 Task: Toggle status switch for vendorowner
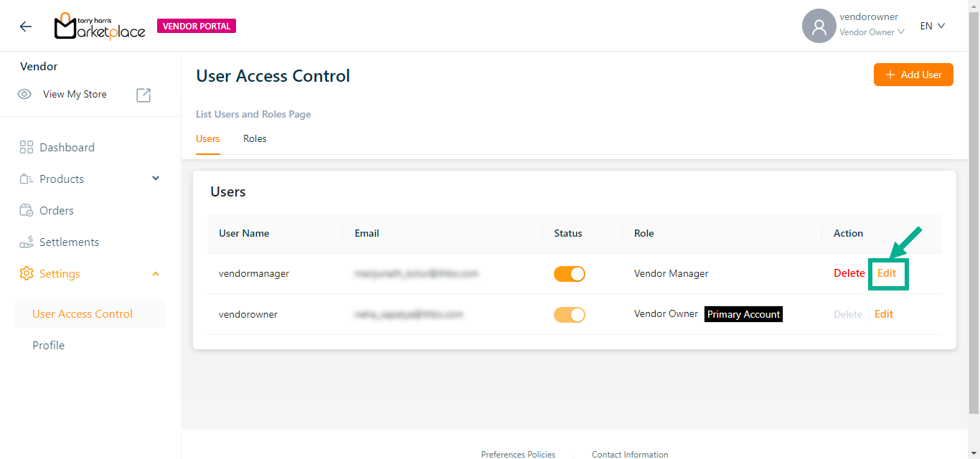(x=569, y=314)
